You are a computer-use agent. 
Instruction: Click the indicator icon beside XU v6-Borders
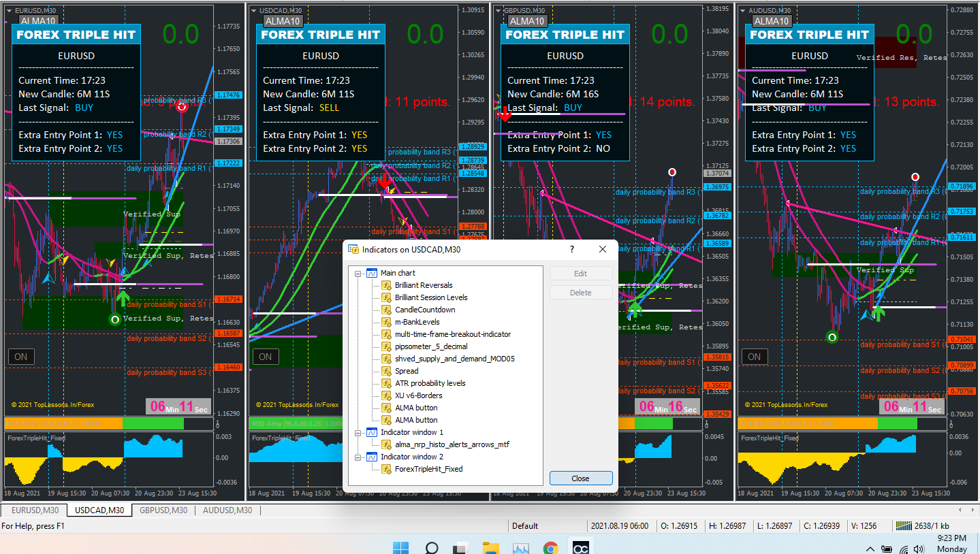pyautogui.click(x=385, y=395)
